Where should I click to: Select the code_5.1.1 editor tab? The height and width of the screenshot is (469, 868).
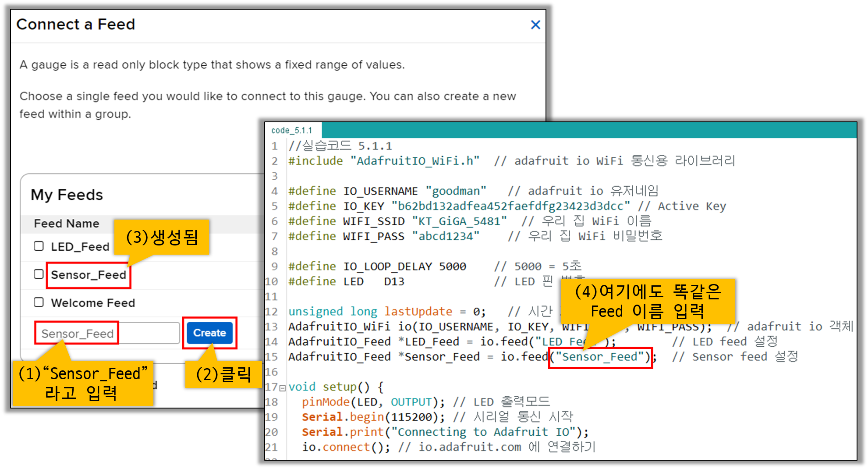[292, 131]
